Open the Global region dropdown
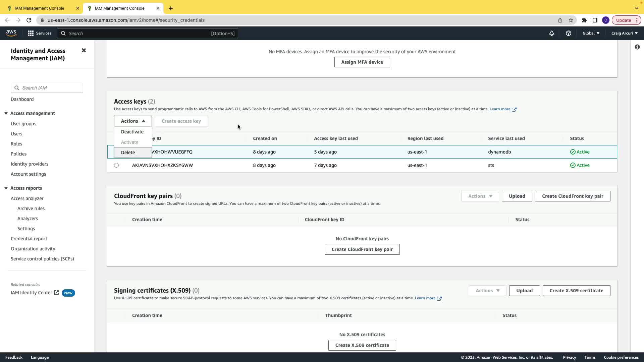644x362 pixels. (591, 33)
